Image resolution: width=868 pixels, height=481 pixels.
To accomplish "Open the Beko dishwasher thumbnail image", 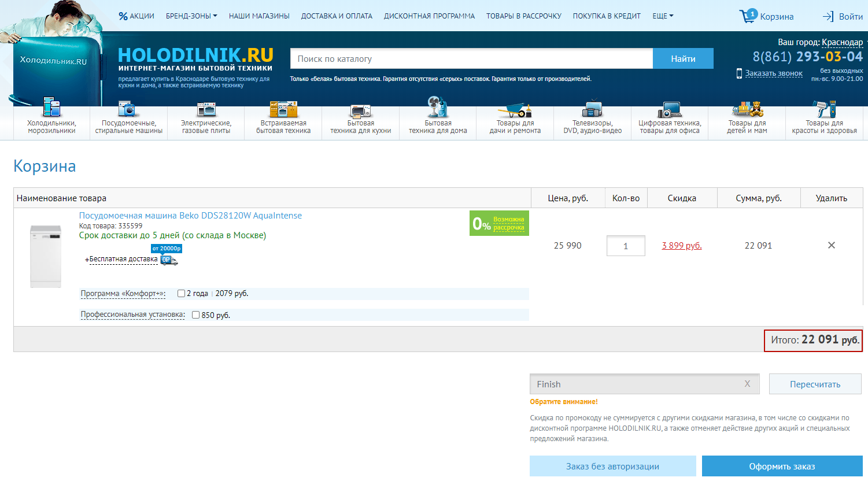I will point(46,256).
